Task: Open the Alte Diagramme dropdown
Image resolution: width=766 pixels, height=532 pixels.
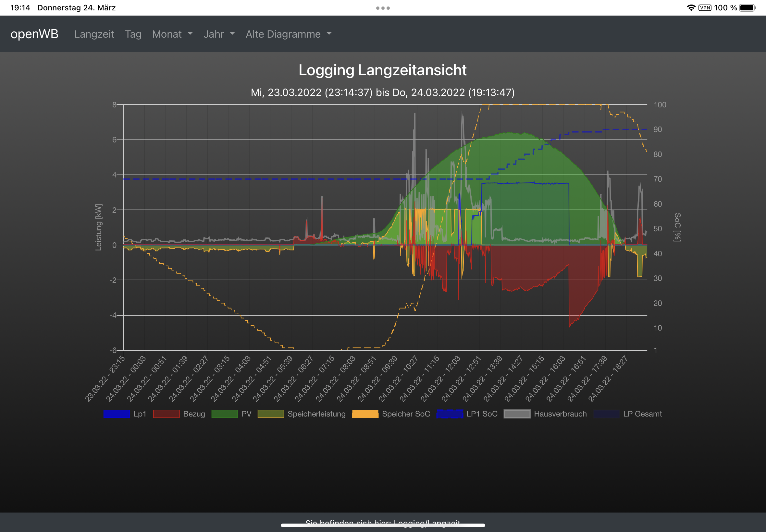Action: (289, 34)
